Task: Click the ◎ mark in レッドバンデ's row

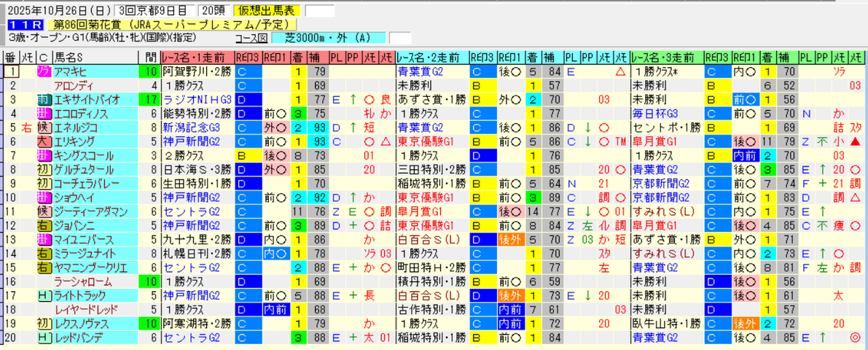Action: click(x=856, y=337)
